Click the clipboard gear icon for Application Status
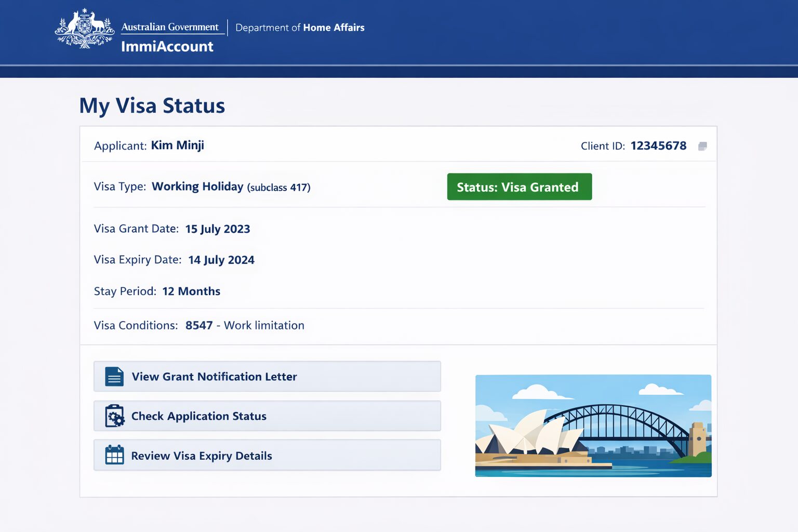Image resolution: width=798 pixels, height=532 pixels. (114, 416)
